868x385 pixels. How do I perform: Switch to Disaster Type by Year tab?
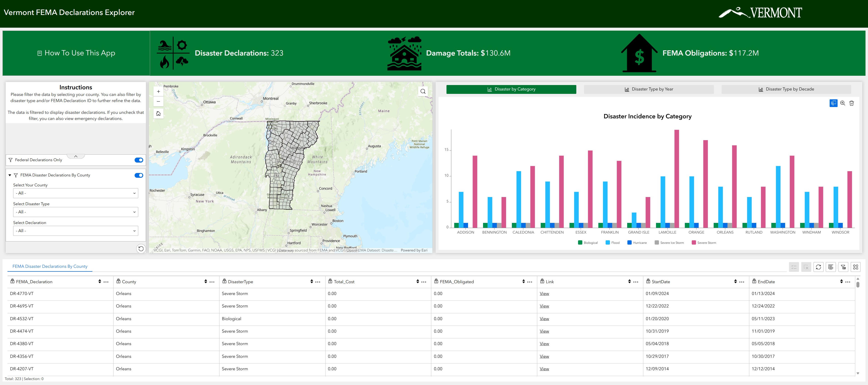(x=649, y=89)
